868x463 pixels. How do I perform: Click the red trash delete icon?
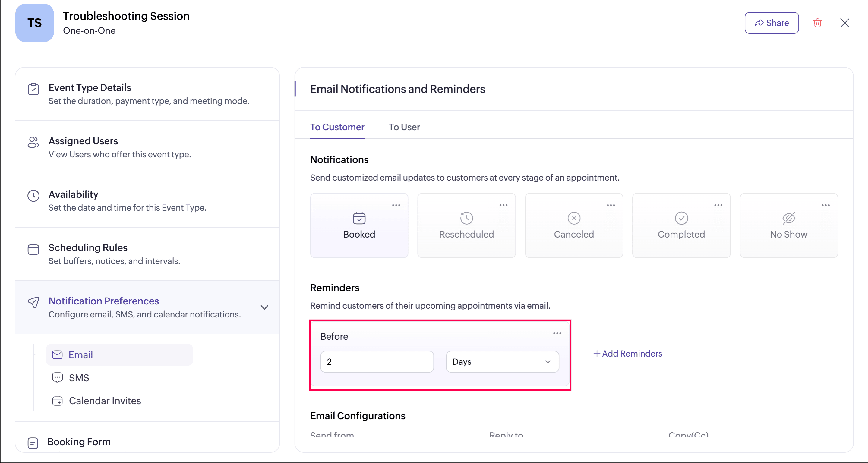(x=817, y=23)
